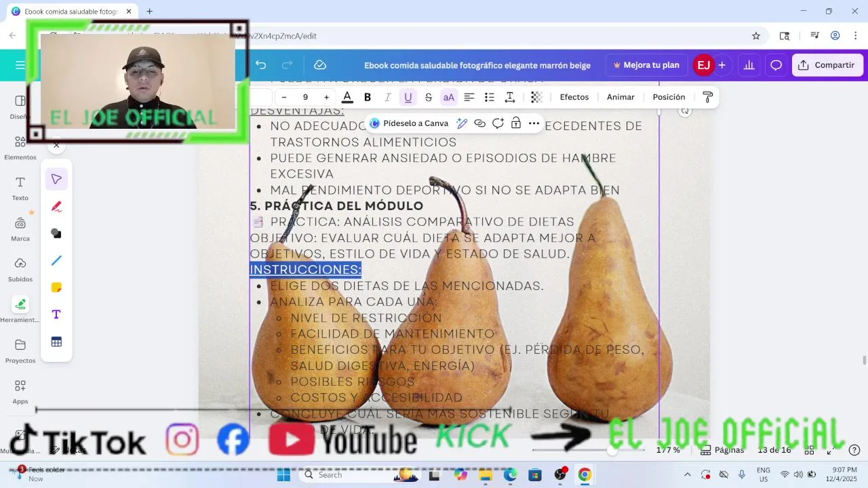Open the EJ account avatar
This screenshot has height=488, width=868.
click(x=704, y=65)
